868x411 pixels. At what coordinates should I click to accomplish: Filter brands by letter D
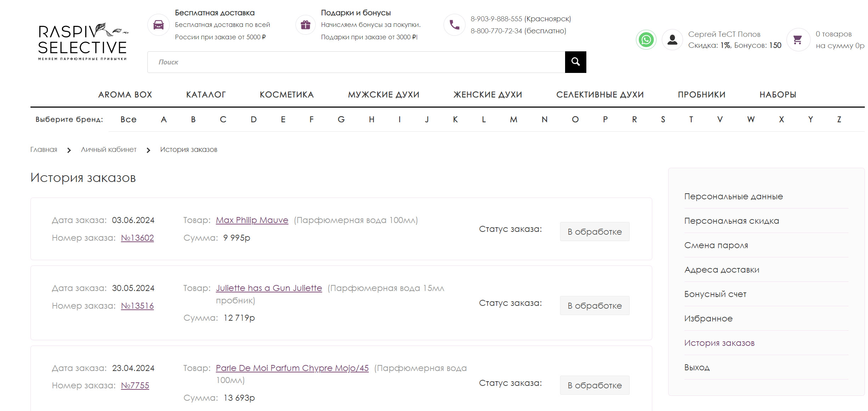[x=254, y=120]
